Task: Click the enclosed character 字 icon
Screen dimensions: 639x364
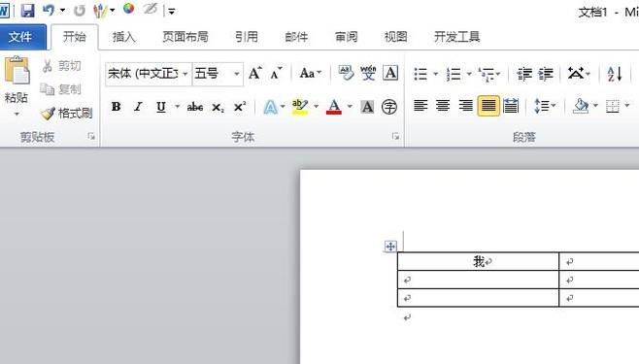Action: point(389,107)
